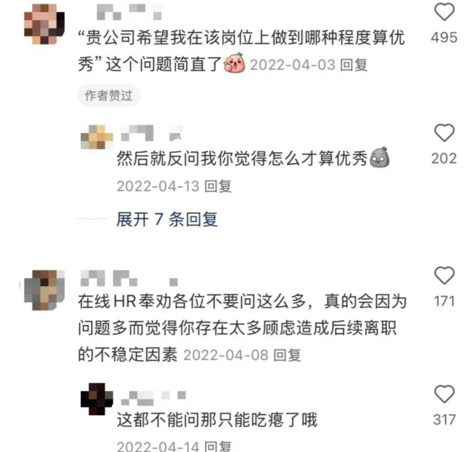Like the comment with 495 likes
The height and width of the screenshot is (452, 476).
(x=444, y=11)
